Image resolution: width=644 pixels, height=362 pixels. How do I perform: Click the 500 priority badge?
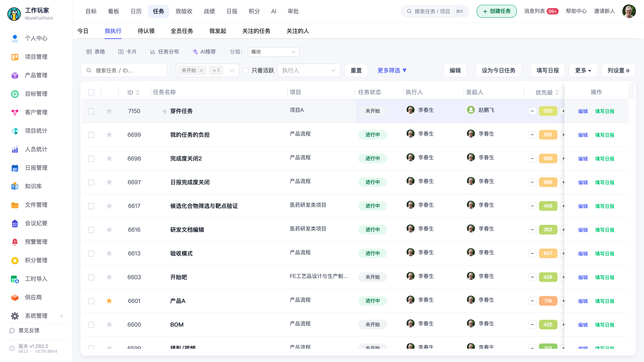[548, 111]
